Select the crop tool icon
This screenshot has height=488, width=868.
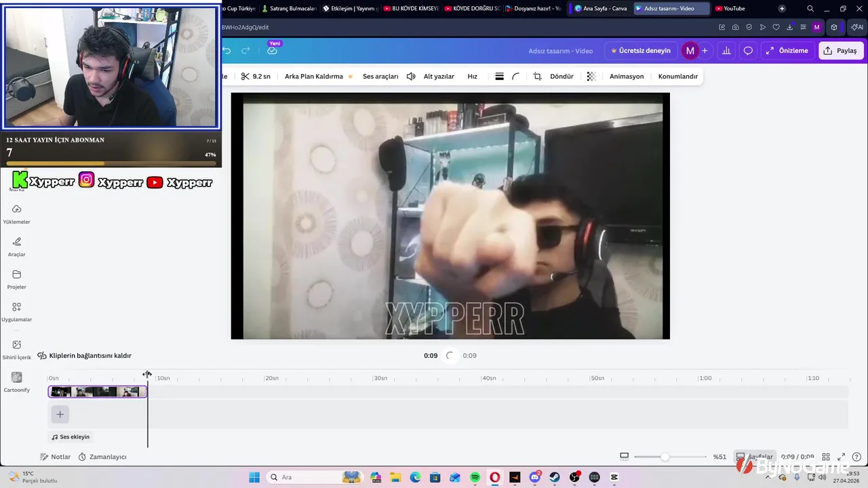tap(537, 77)
